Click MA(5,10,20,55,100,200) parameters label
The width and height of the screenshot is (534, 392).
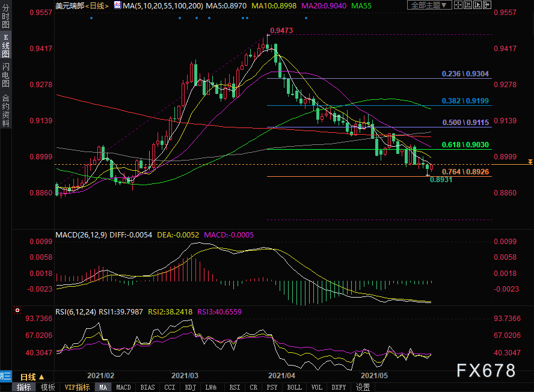tap(163, 6)
